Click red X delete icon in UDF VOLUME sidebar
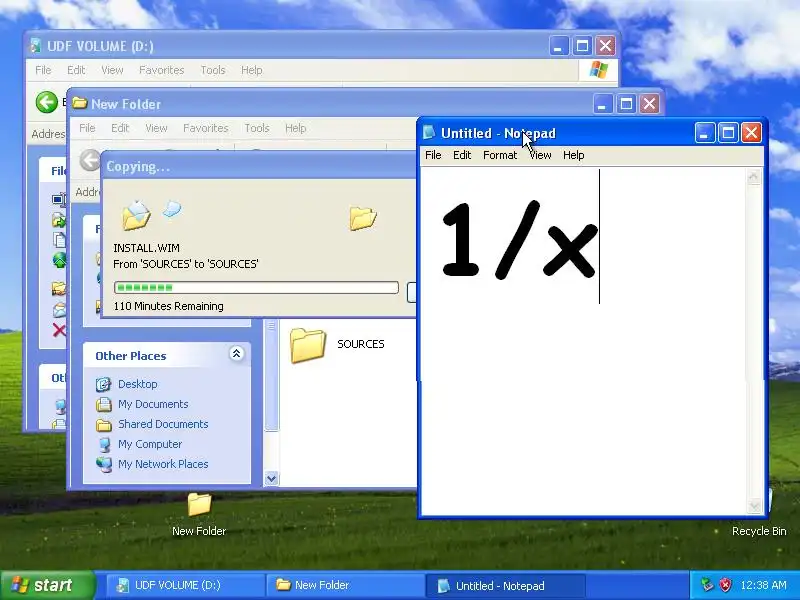 pyautogui.click(x=59, y=330)
